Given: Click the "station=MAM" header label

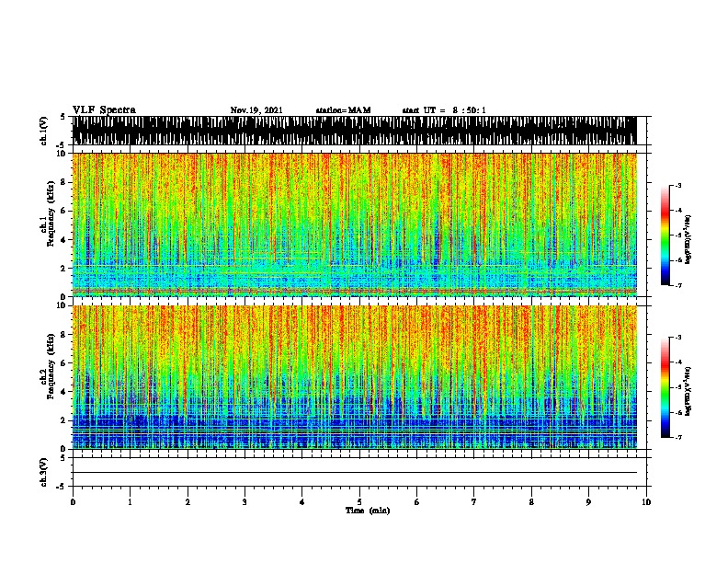Looking at the screenshot, I should tap(343, 110).
